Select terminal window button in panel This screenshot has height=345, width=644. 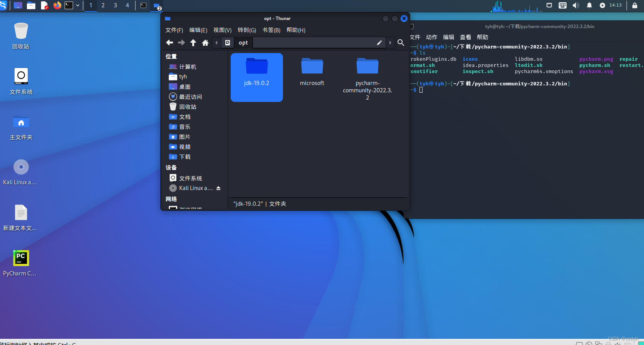[143, 5]
